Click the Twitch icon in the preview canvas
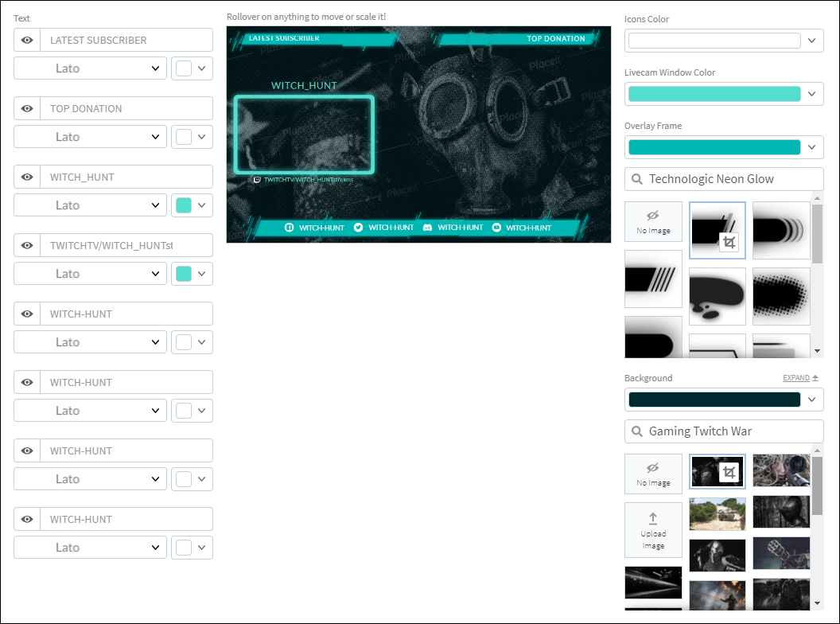The height and width of the screenshot is (624, 840). click(257, 180)
